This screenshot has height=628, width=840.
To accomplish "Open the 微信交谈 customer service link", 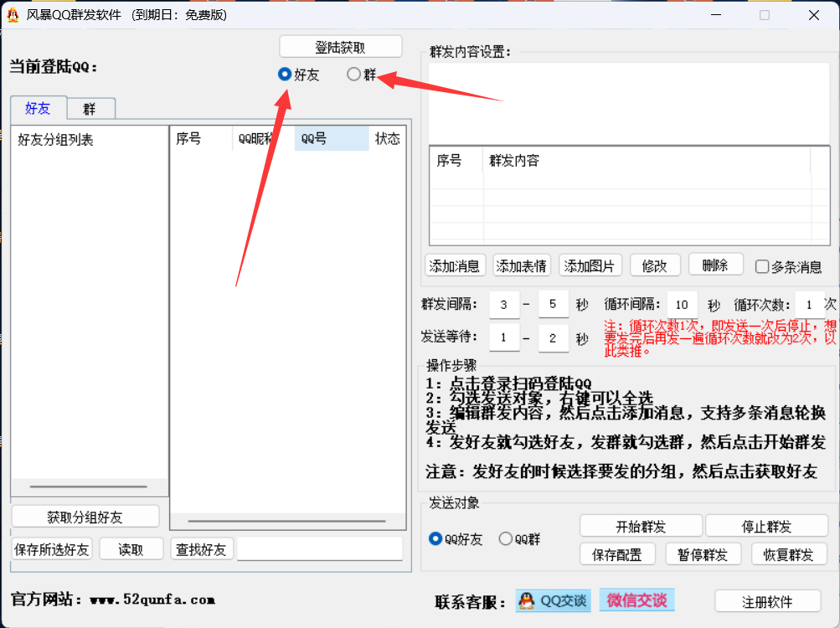I will pos(637,600).
